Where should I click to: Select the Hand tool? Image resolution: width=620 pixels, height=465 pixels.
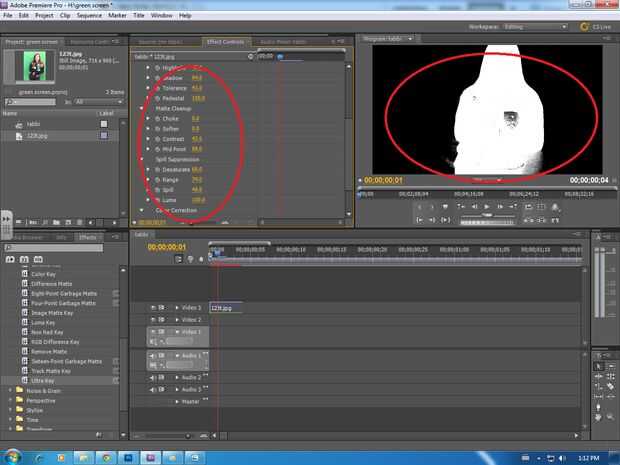(x=598, y=417)
